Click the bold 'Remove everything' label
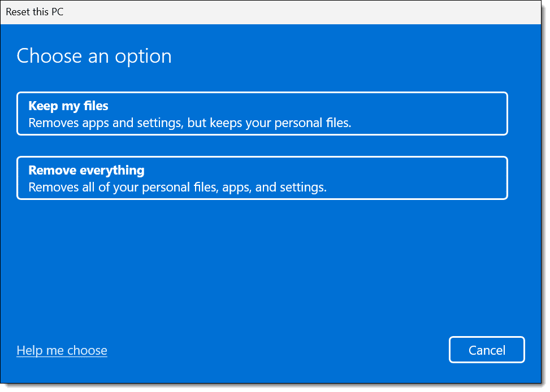Image resolution: width=550 pixels, height=392 pixels. click(86, 171)
